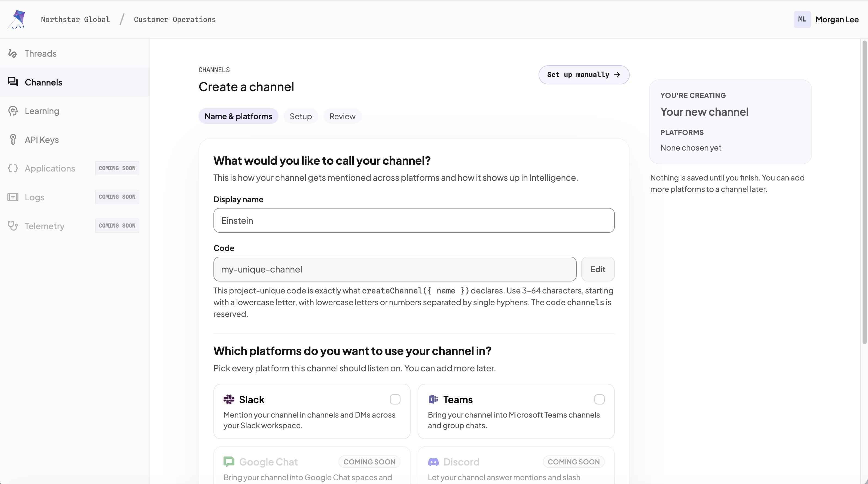Click the Discord logo icon

[433, 462]
